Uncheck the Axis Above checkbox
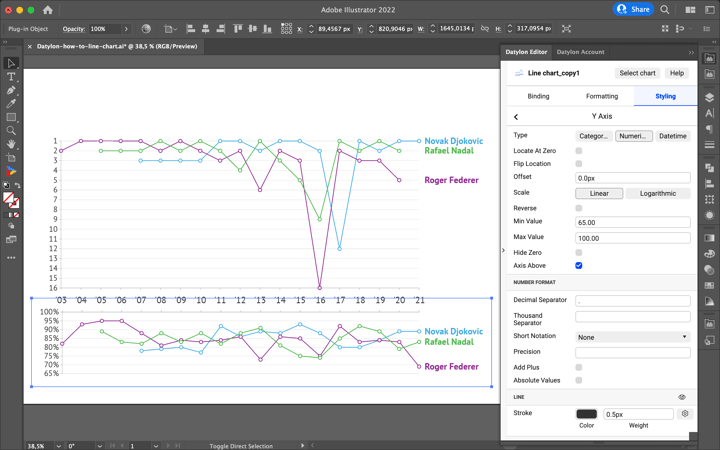The image size is (720, 450). [x=579, y=265]
